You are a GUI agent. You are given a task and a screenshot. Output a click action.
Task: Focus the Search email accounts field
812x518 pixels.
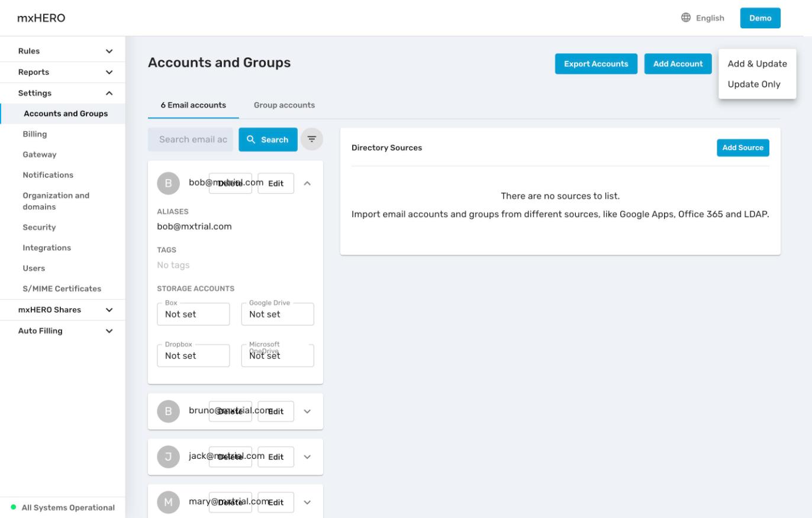191,140
